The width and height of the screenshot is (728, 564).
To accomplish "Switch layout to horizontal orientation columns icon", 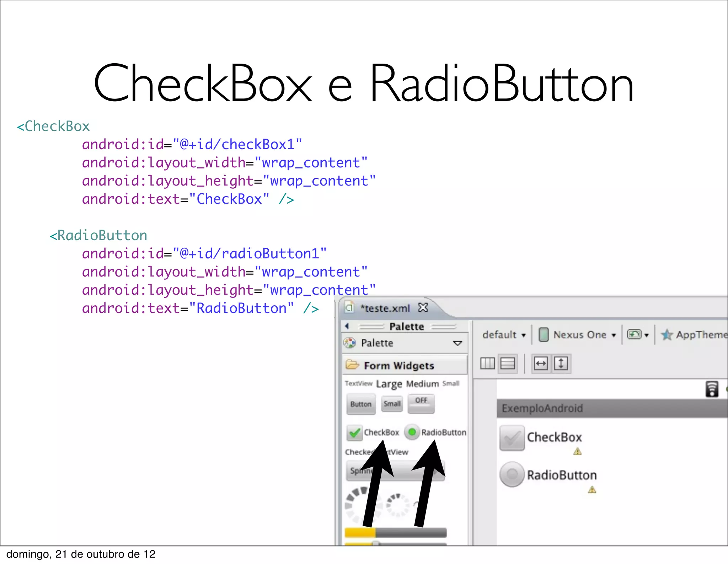I will pyautogui.click(x=487, y=364).
